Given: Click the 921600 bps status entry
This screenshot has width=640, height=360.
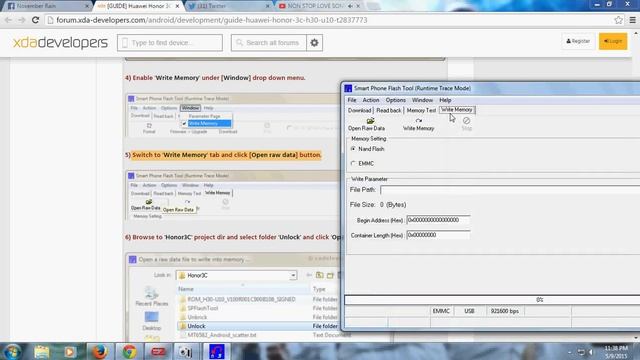Looking at the screenshot, I should coord(504,311).
